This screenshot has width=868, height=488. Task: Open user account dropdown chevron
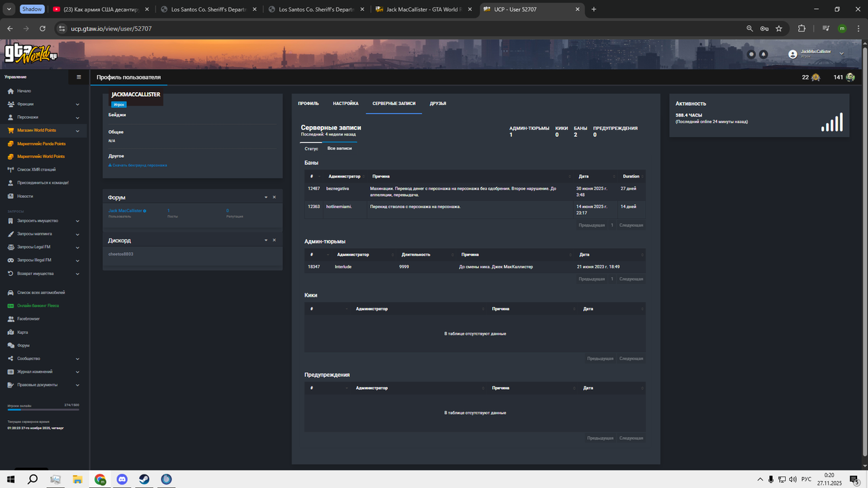842,54
